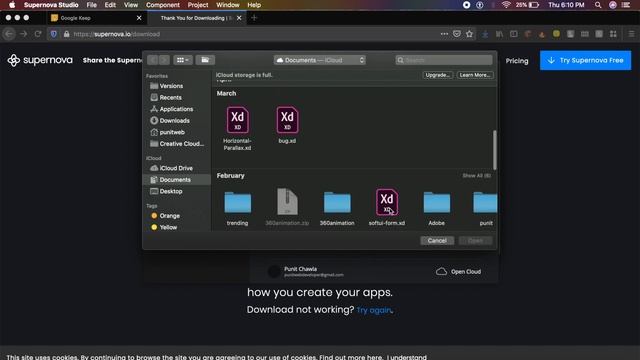The height and width of the screenshot is (360, 640).
Task: Open the Pricing page link
Action: (517, 61)
